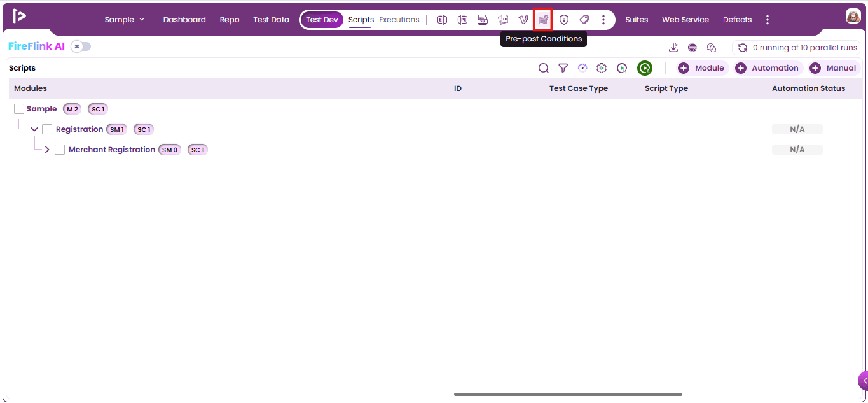Click the N/A status in Registration row
This screenshot has height=403, width=868.
click(797, 129)
